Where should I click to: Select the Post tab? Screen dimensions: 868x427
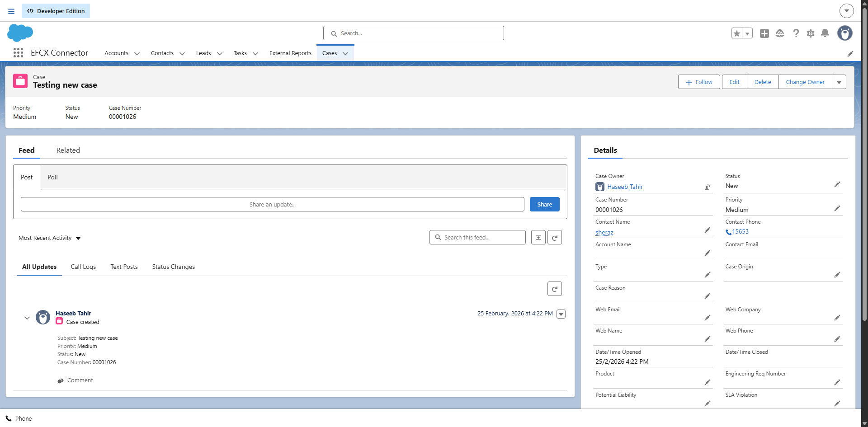click(27, 177)
